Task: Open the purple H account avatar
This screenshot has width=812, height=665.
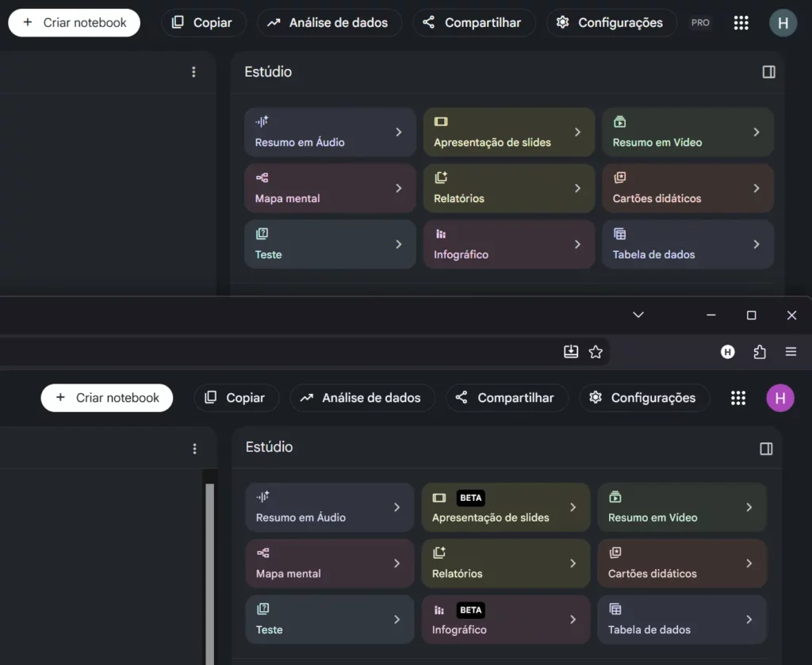Action: point(780,398)
